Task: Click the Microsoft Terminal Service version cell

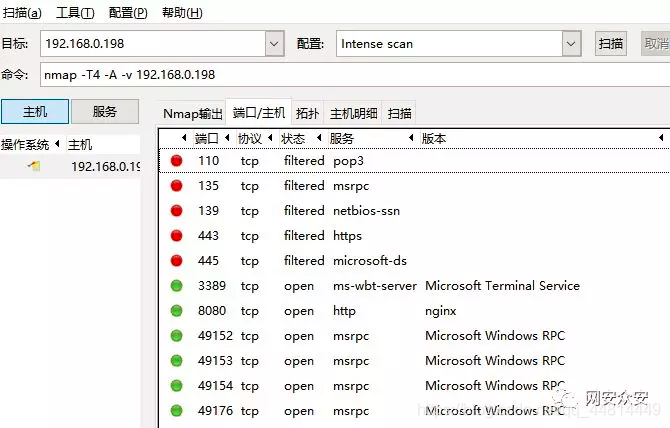Action: pos(502,286)
